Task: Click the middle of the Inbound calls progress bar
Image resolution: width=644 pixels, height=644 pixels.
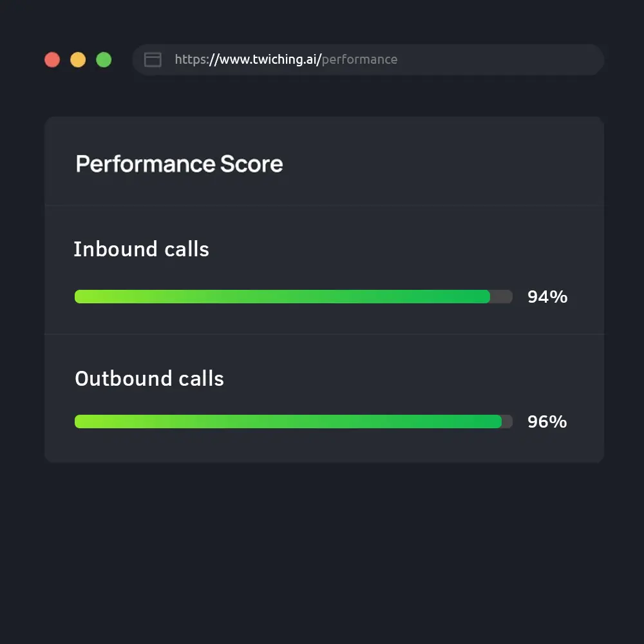Action: coord(294,297)
